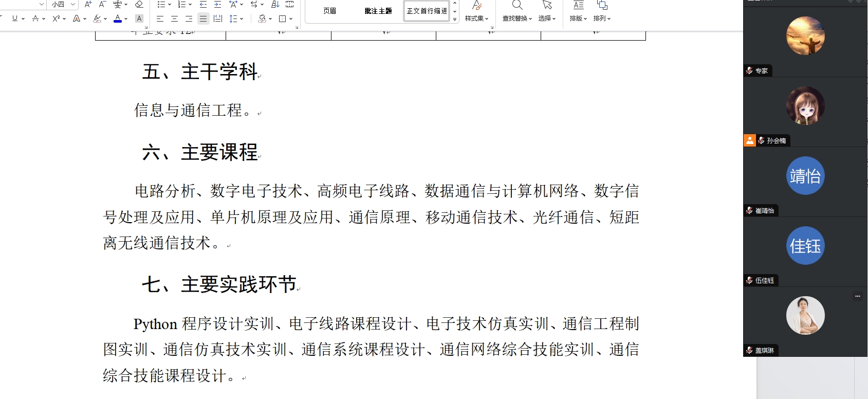Click the decrease indent icon

[203, 5]
